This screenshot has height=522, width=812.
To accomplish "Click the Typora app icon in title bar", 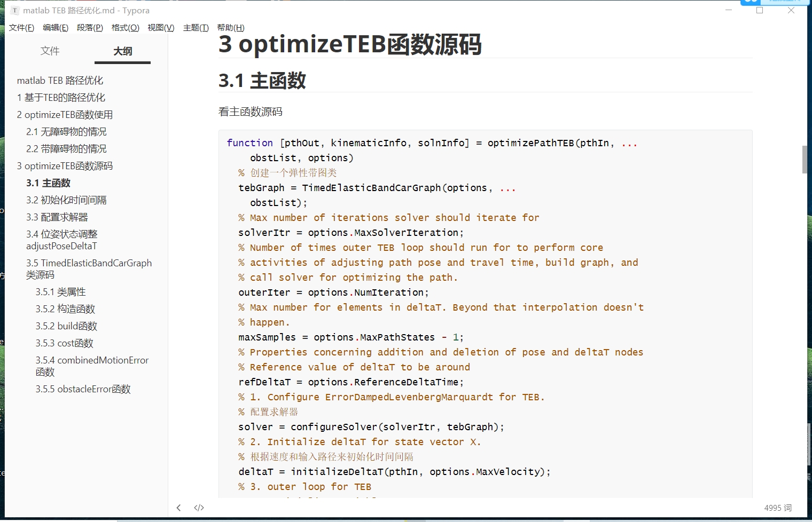I will 14,10.
